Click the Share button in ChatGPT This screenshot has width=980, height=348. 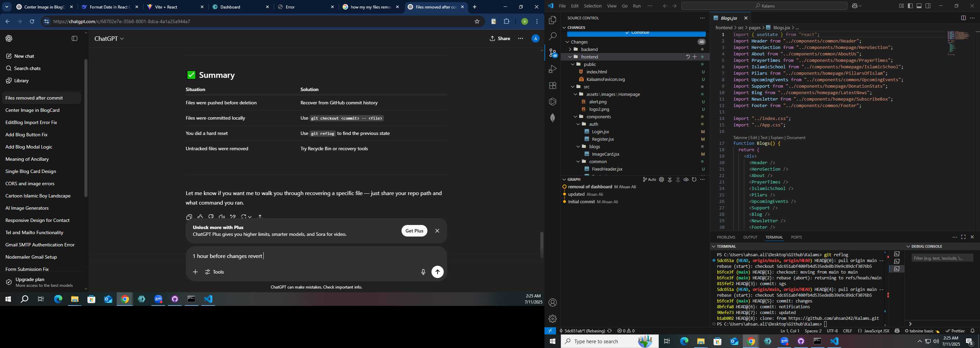[500, 38]
